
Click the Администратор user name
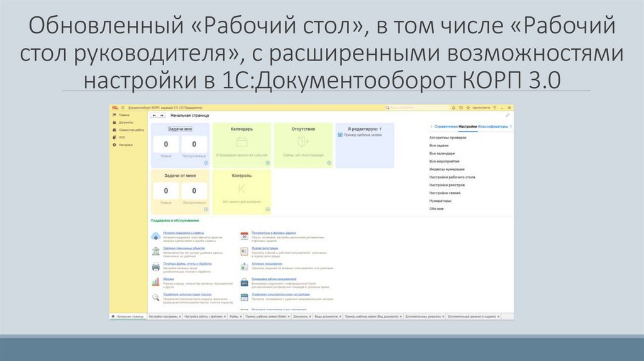point(481,108)
